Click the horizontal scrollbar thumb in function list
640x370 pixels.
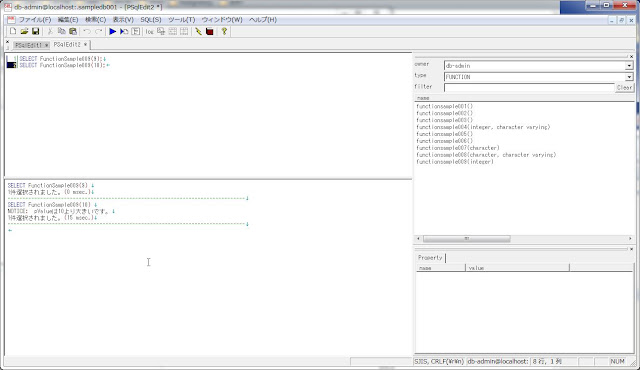click(x=467, y=239)
